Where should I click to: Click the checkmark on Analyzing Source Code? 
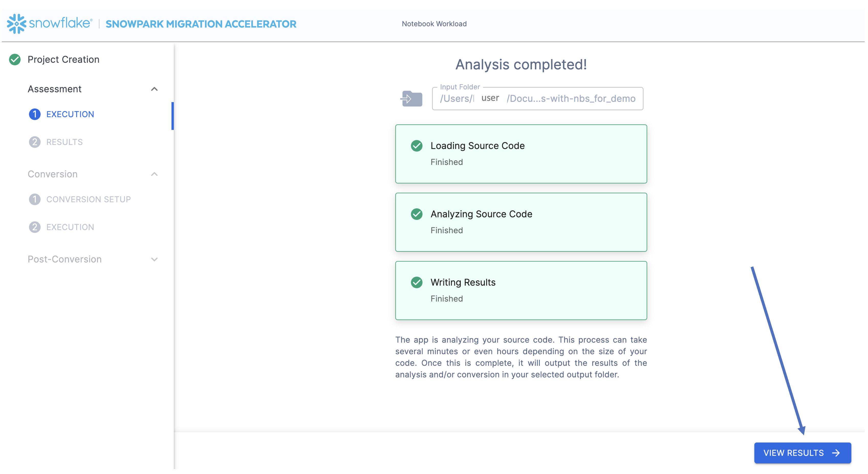(417, 214)
